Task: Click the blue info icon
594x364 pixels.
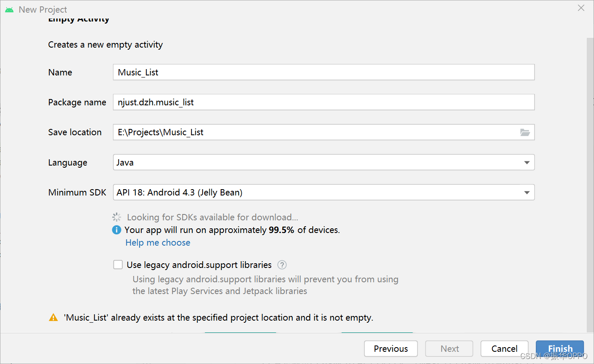Action: 116,230
